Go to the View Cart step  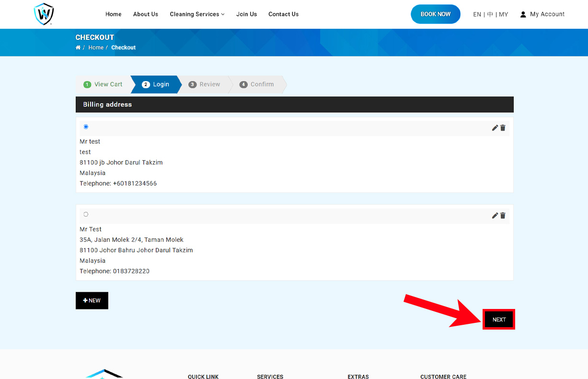click(103, 84)
